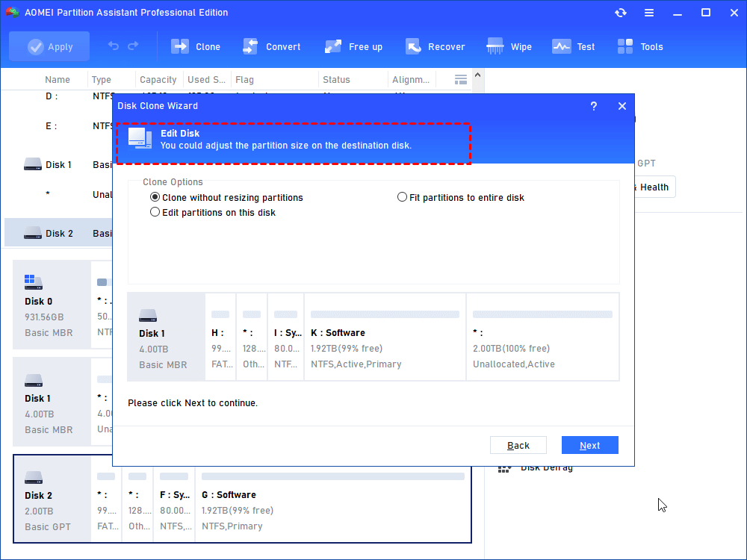
Task: Select the I: Sy... partition in wizard
Action: 286,337
